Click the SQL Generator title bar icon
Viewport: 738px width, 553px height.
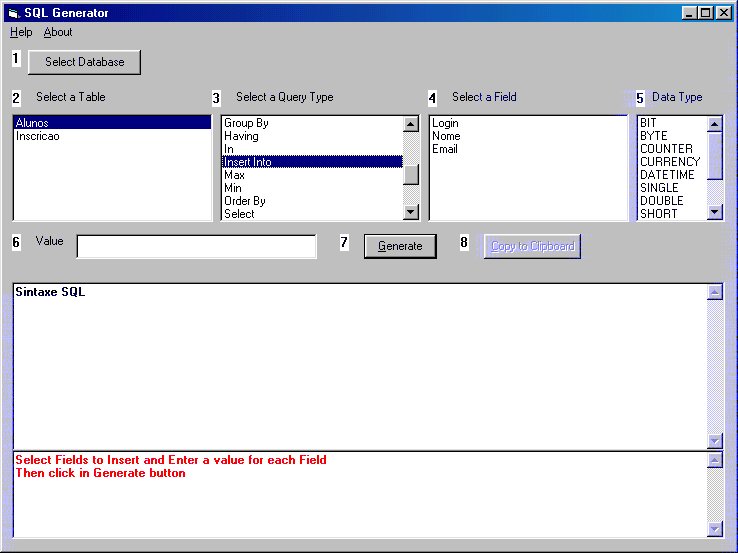[12, 13]
